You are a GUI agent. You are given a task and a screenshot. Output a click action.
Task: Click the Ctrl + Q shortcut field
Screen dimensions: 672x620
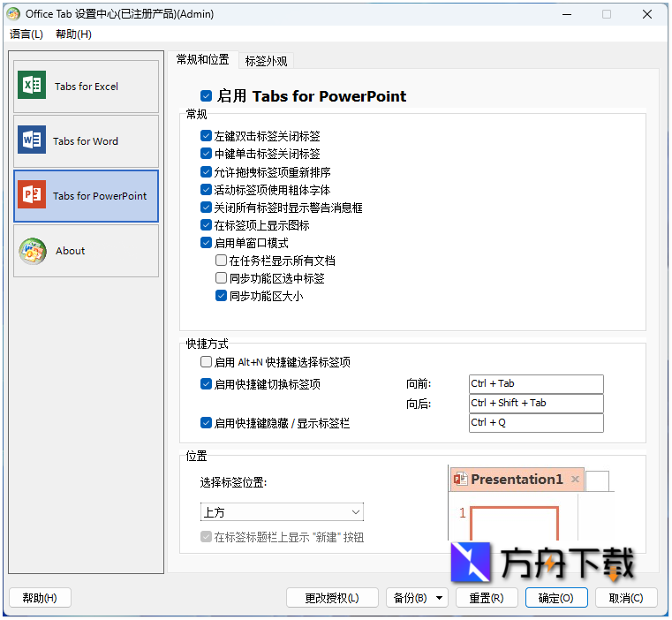click(536, 423)
